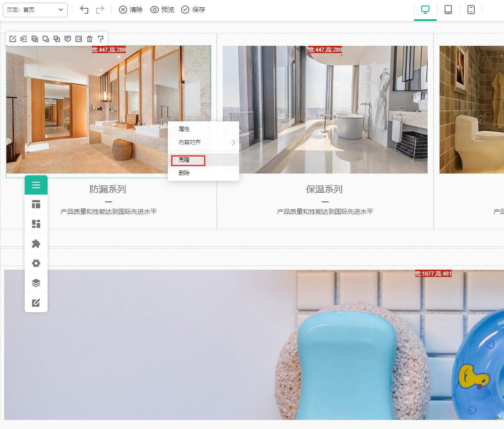Screen dimensions: 504x429
Task: Click the trash delete icon in element toolbar
Action: 90,39
